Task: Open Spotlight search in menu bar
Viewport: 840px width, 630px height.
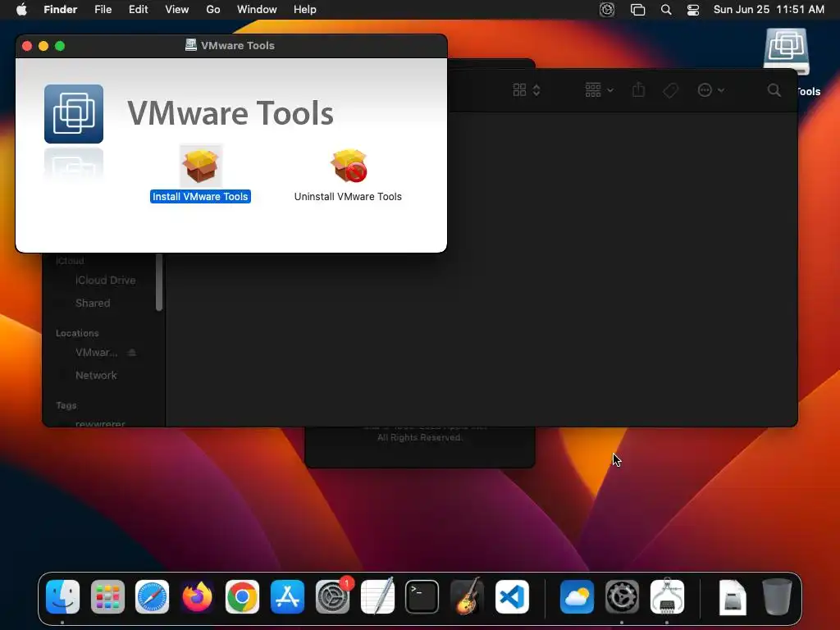Action: pos(666,10)
